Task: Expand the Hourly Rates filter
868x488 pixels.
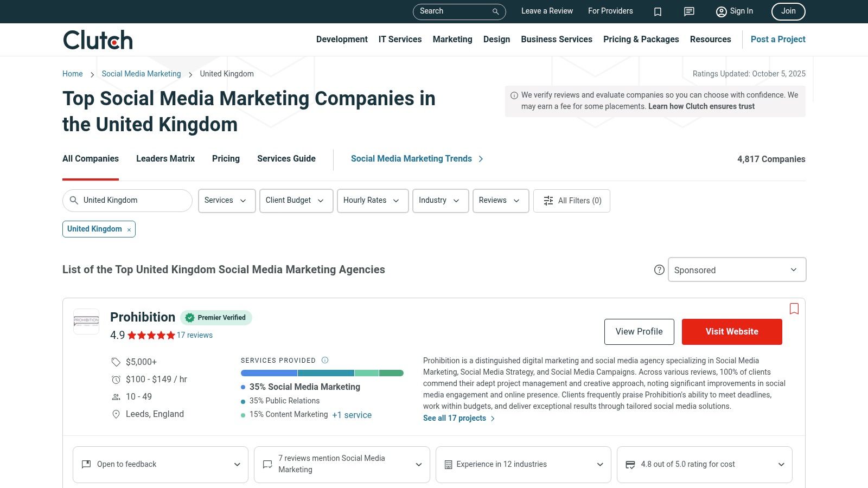Action: click(x=372, y=201)
